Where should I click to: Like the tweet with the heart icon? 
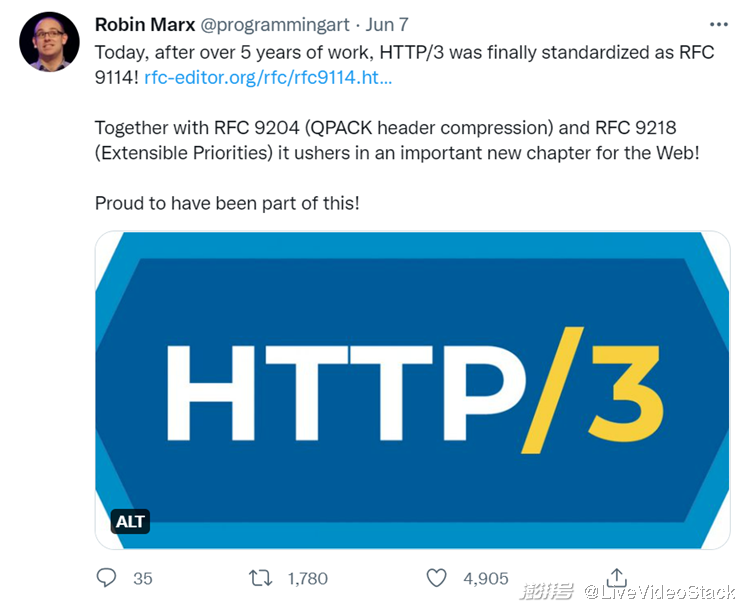(436, 578)
